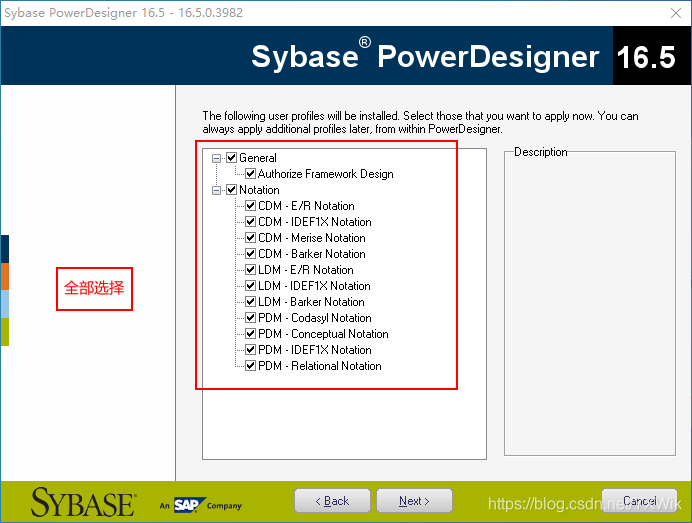Select 'PDM - IDEF1X Notation' row text

click(315, 350)
